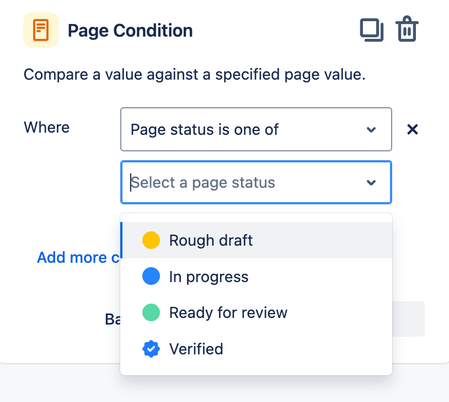Click the Page Condition heading text
This screenshot has width=449, height=402.
click(x=130, y=31)
